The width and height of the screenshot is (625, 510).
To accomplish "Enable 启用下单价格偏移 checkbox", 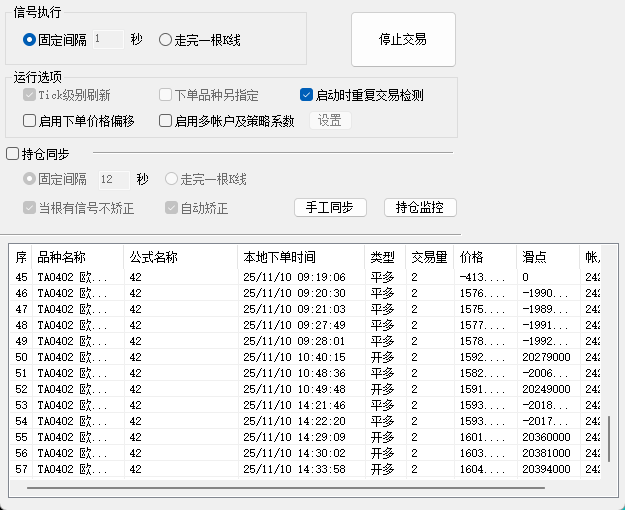I will coord(30,121).
